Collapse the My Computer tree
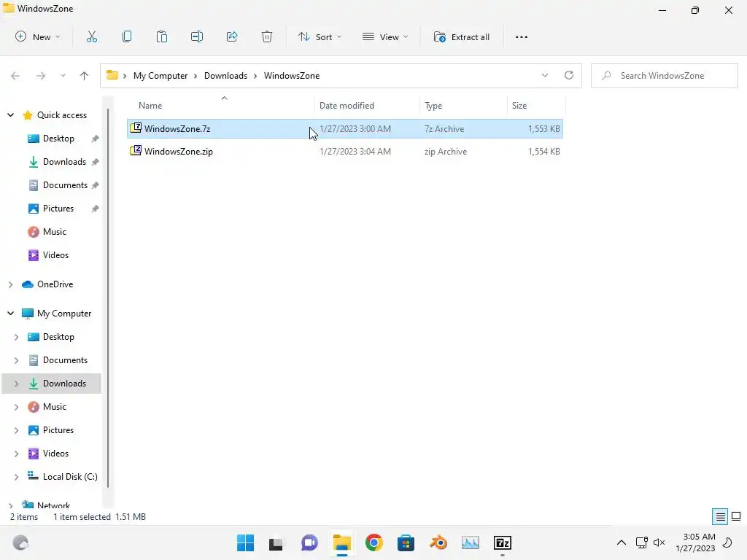Image resolution: width=747 pixels, height=560 pixels. [x=10, y=314]
